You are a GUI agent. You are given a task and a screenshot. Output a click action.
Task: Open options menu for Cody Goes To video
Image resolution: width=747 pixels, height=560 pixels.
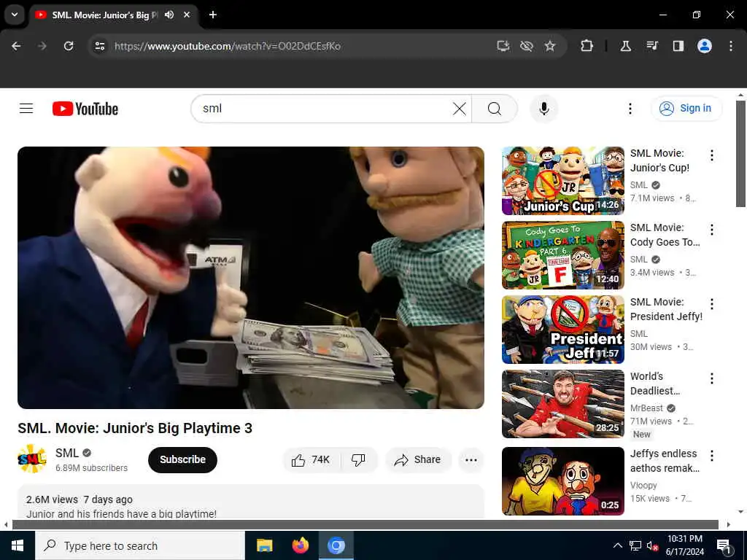point(712,230)
